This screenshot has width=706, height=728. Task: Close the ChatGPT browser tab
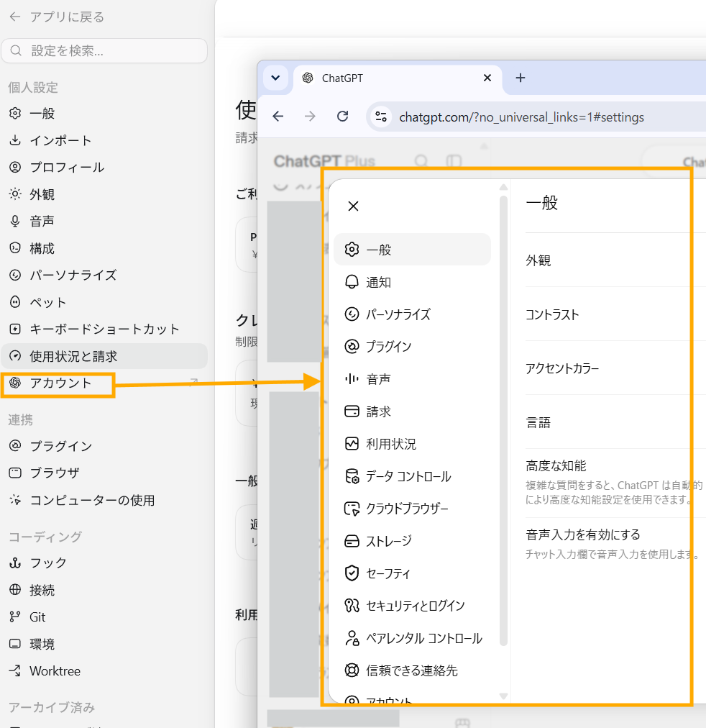(487, 78)
